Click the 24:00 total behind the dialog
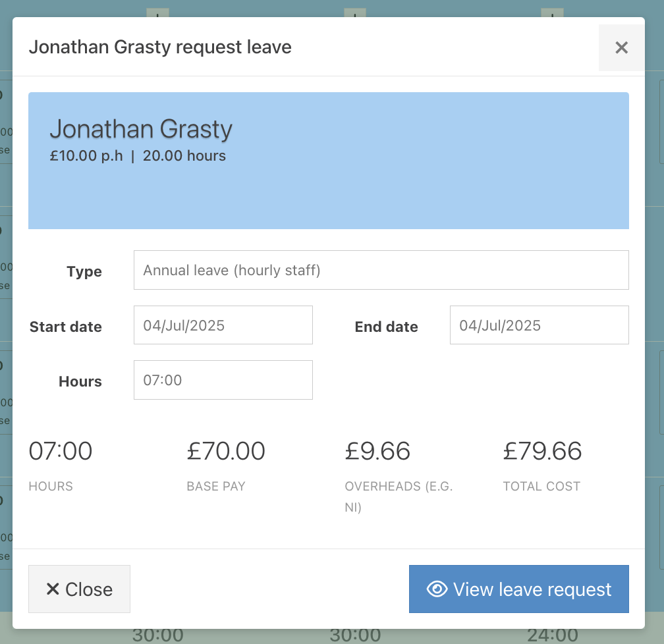Image resolution: width=664 pixels, height=644 pixels. pos(552,635)
